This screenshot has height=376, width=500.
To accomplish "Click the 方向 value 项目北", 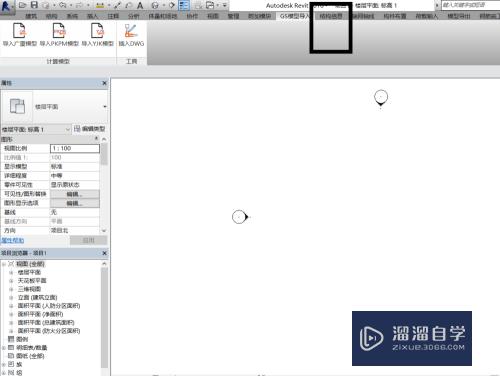I will [x=75, y=230].
